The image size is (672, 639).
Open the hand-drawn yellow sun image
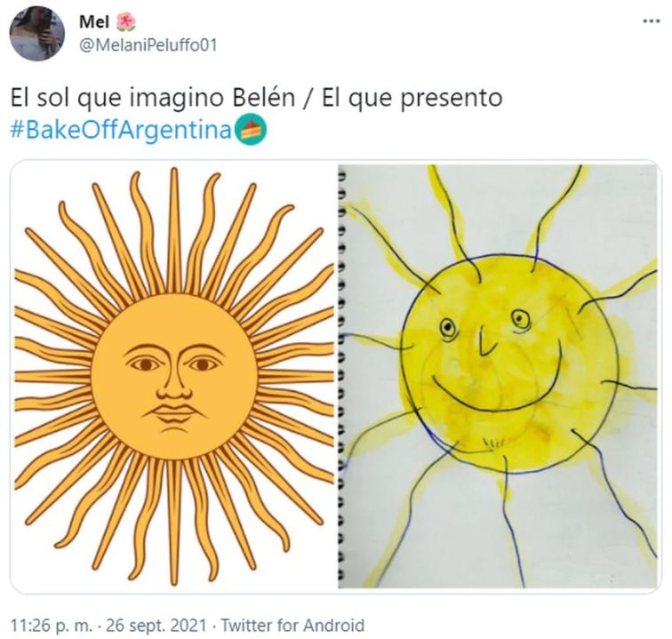(498, 376)
